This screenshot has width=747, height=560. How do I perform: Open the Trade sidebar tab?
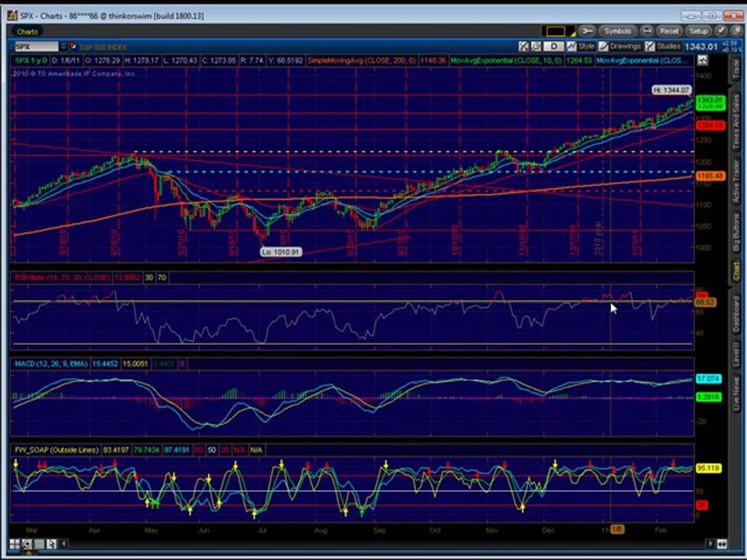736,69
